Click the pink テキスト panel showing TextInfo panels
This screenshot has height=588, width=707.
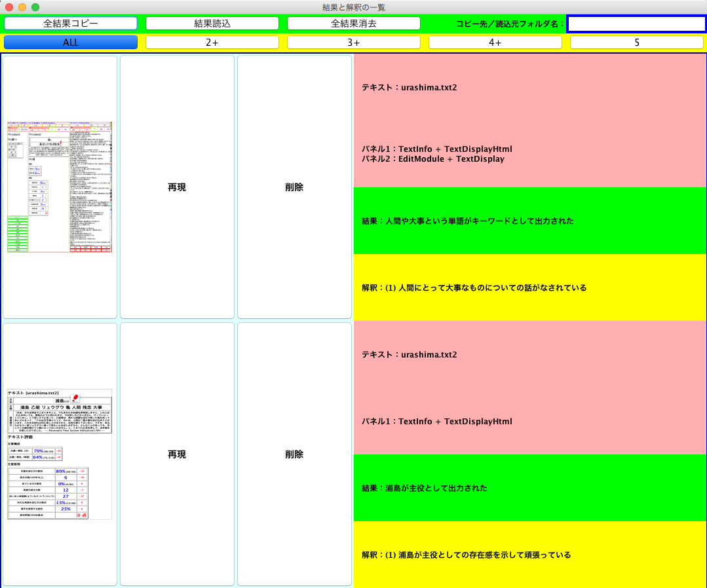(x=528, y=120)
